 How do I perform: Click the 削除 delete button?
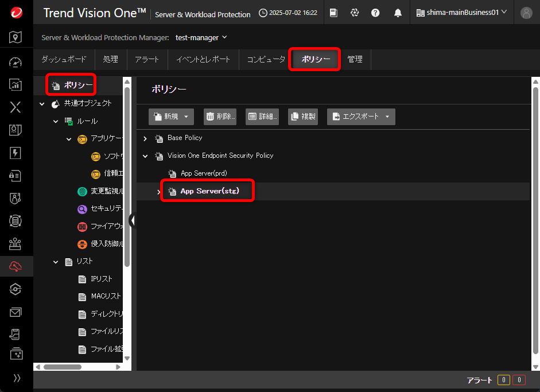click(x=220, y=117)
